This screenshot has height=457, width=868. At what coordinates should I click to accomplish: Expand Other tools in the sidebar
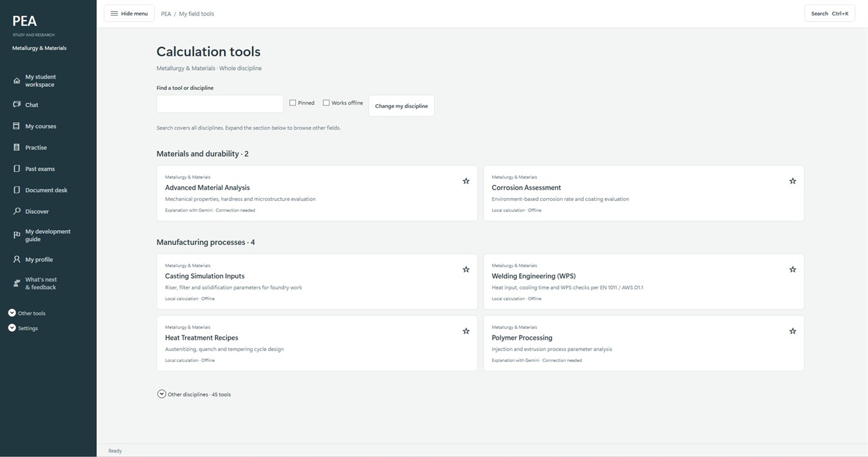[27, 313]
